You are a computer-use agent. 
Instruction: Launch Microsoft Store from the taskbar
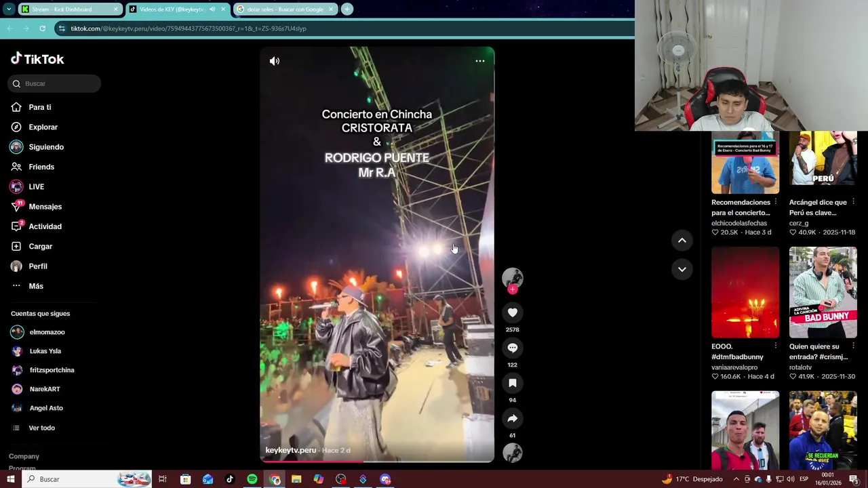[x=185, y=479]
